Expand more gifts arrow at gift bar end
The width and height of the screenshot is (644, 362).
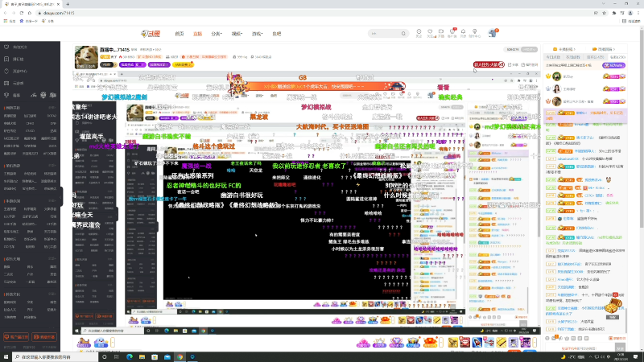[x=535, y=342]
